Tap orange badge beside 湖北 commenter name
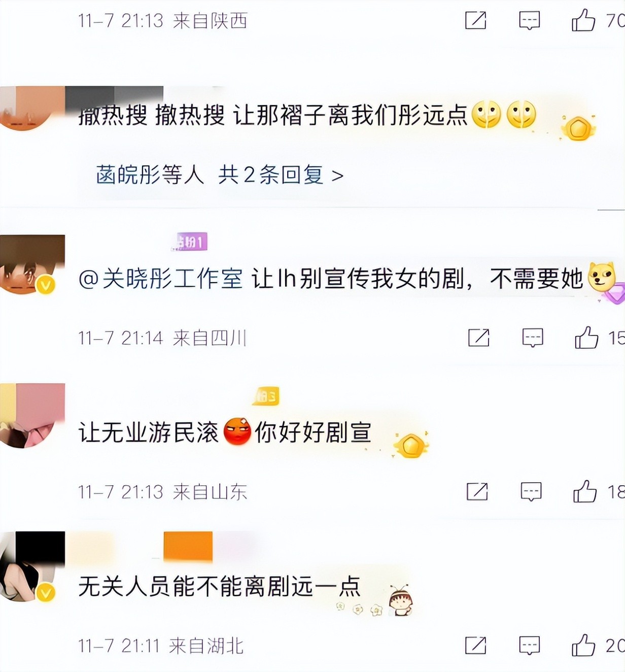 (x=188, y=547)
